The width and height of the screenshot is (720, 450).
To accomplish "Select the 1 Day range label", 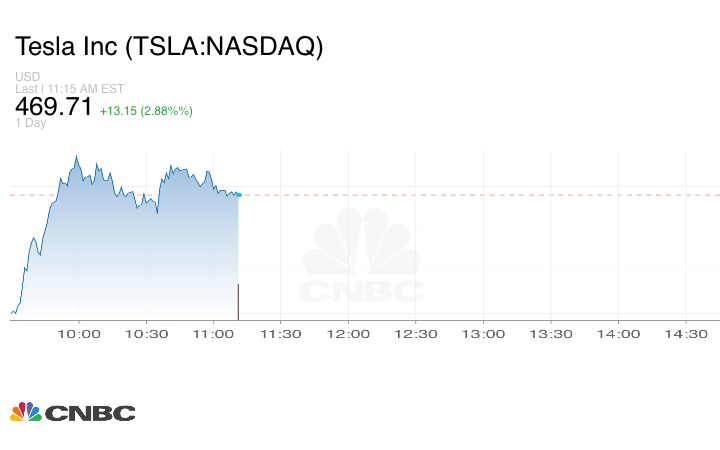I will [31, 123].
